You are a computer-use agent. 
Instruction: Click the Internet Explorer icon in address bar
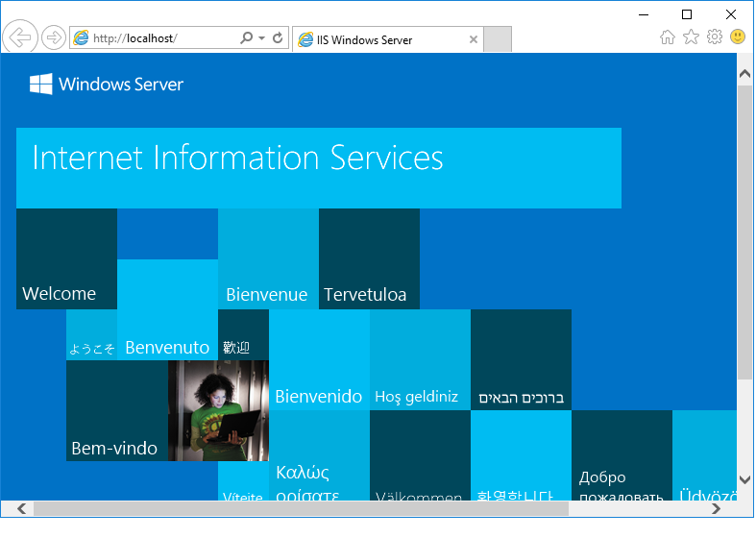tap(81, 37)
